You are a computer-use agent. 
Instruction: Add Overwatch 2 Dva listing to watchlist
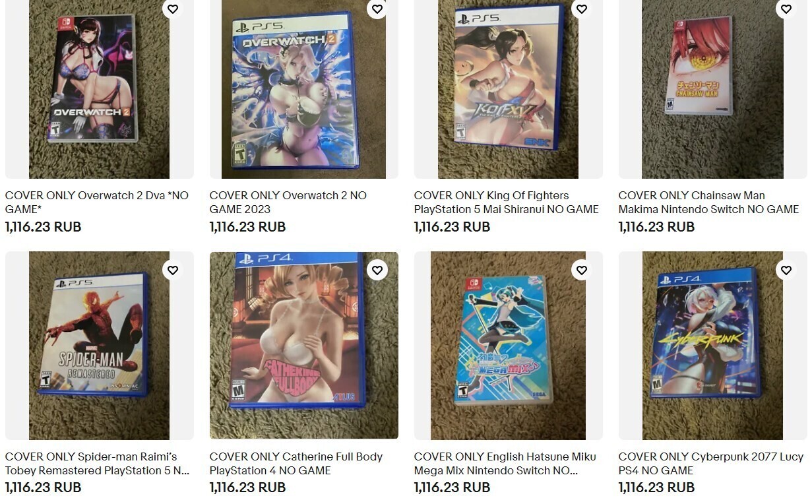[x=173, y=9]
